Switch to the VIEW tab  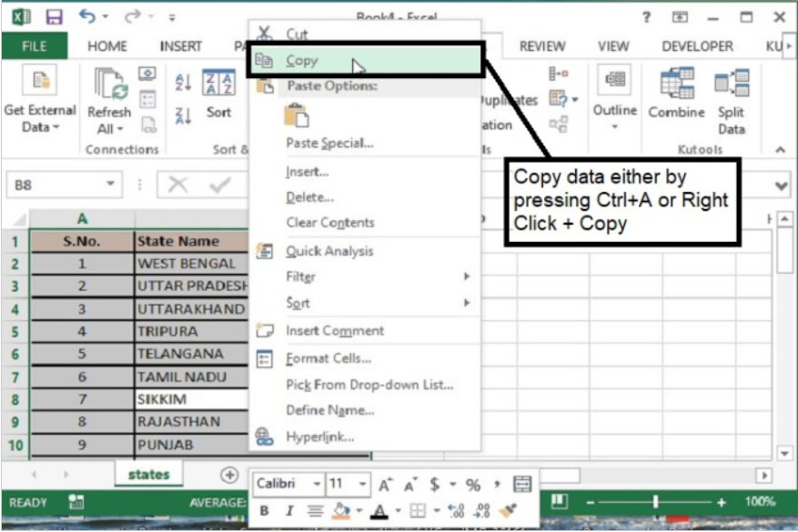tap(613, 46)
